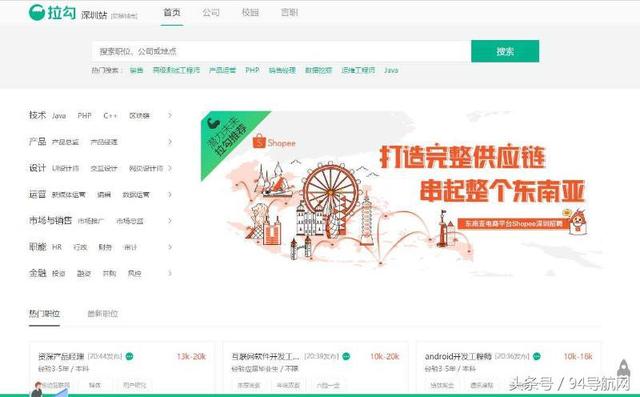Screen dimensions: 640x397
Task: Select hot search term 销售经理
Action: click(282, 70)
